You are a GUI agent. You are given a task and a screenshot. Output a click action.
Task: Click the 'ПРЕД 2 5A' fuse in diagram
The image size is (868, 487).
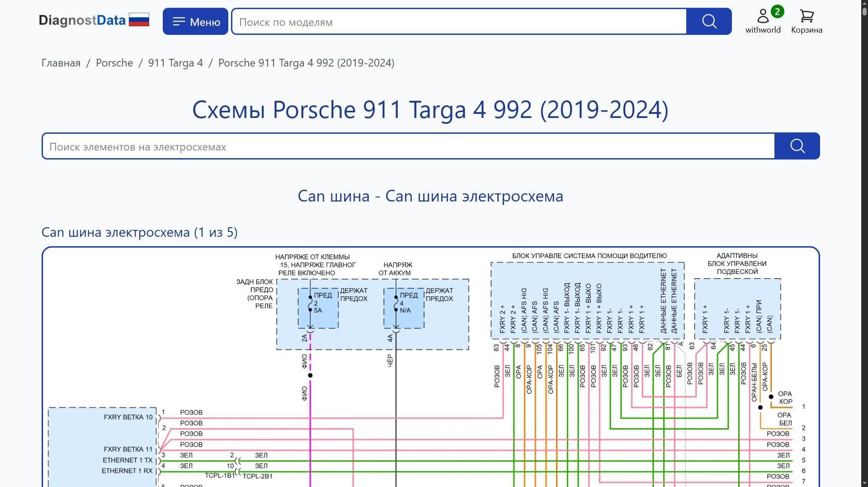coord(318,308)
